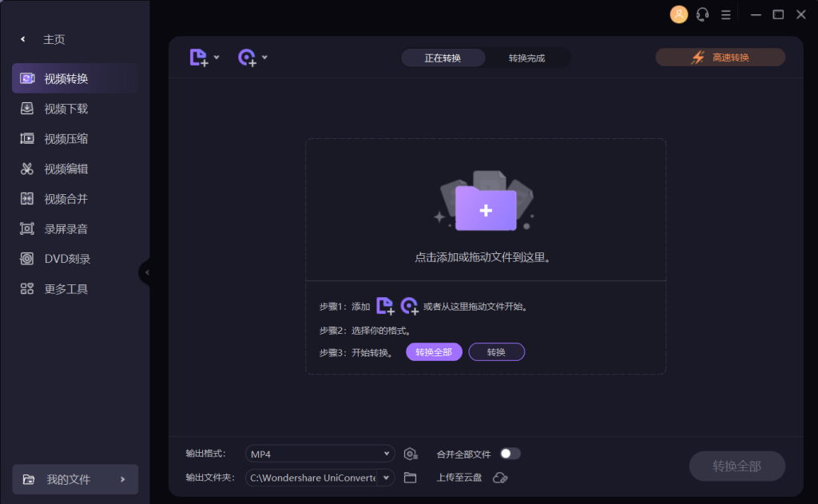Click the 上传至云盘 cloud icon
The width and height of the screenshot is (818, 504).
pyautogui.click(x=500, y=478)
